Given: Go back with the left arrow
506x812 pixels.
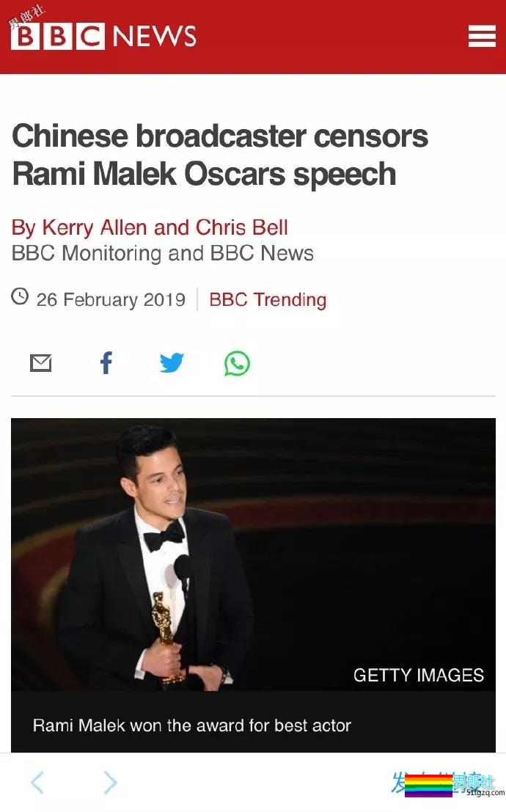Looking at the screenshot, I should point(37,783).
